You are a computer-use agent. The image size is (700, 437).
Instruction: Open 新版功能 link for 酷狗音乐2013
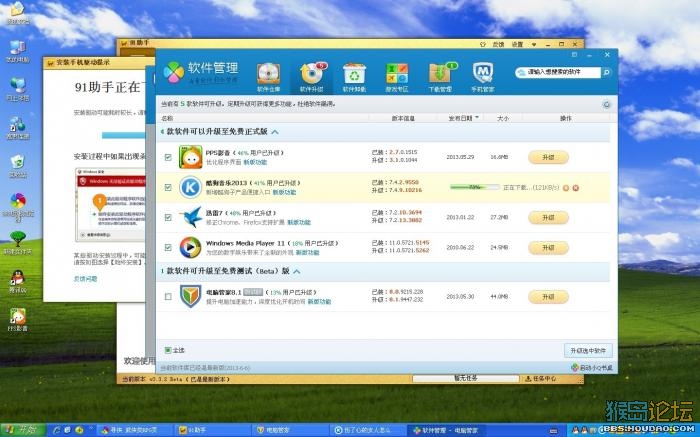[x=284, y=192]
